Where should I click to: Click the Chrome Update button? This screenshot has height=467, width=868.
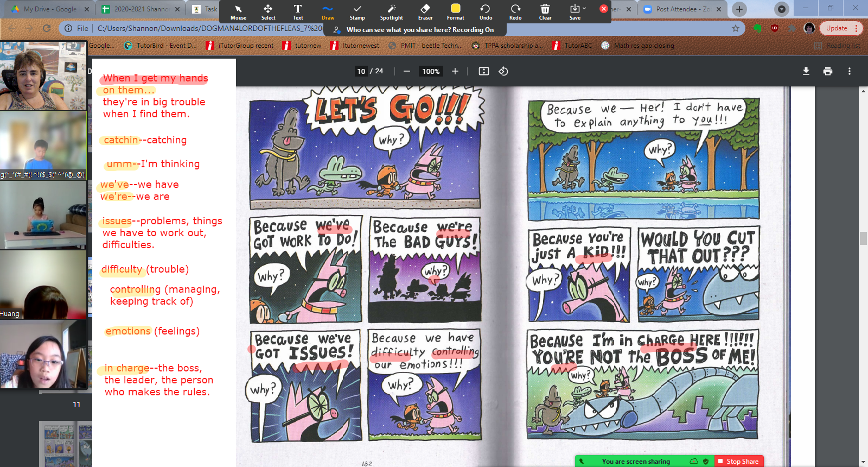841,28
